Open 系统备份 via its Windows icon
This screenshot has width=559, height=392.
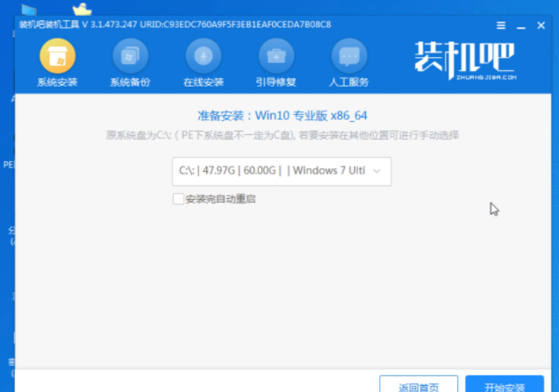[x=131, y=57]
